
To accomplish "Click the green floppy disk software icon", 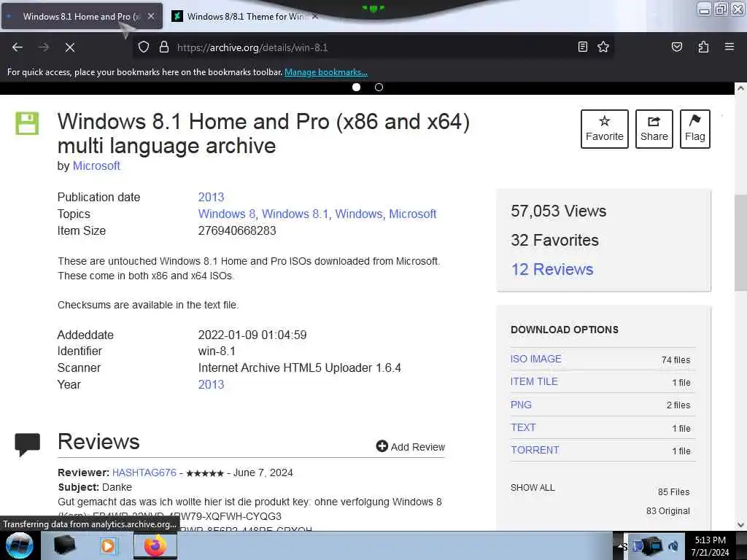I will (x=27, y=123).
